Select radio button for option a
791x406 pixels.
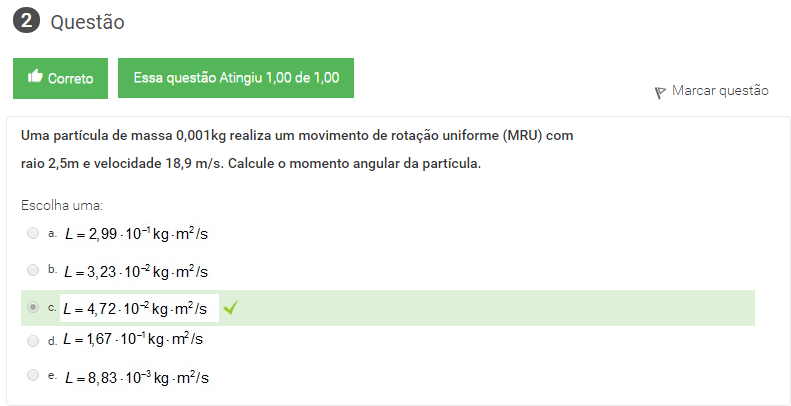(x=33, y=233)
